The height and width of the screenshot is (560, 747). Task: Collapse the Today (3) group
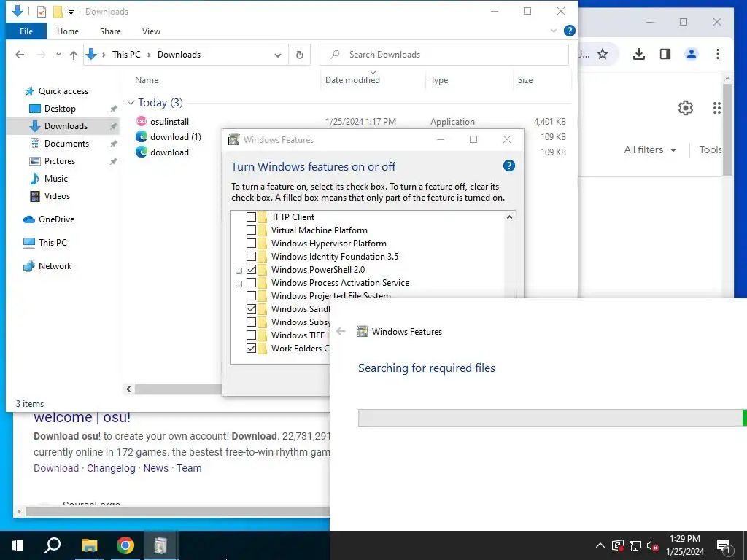[131, 103]
